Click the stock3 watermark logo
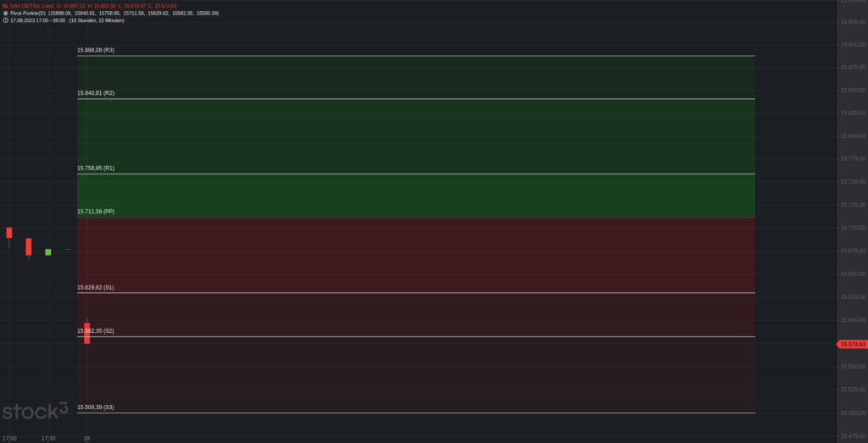The image size is (868, 443). [x=35, y=411]
